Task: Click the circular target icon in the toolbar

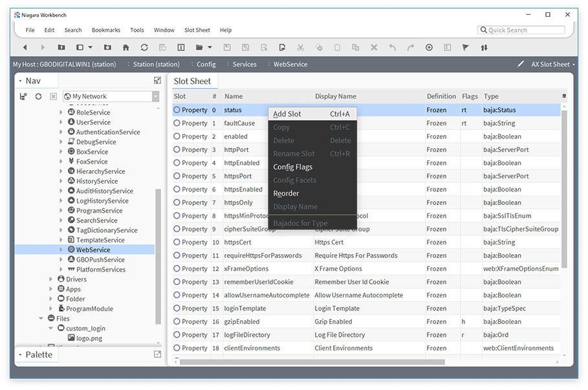Action: coord(429,47)
